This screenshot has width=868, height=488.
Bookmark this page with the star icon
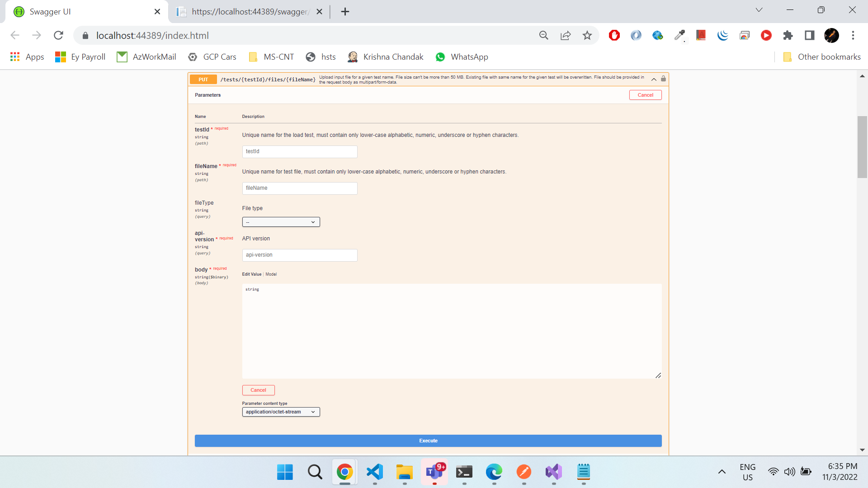(587, 35)
